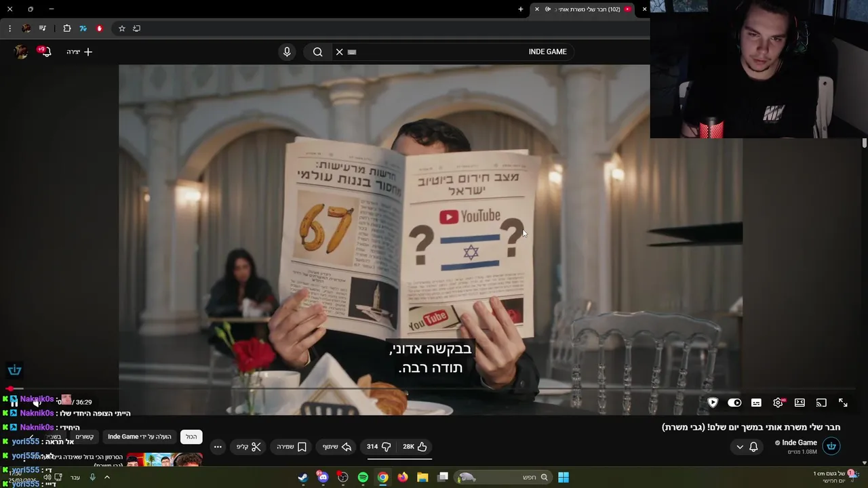
Task: Toggle the autoplay switch in the player
Action: click(734, 403)
